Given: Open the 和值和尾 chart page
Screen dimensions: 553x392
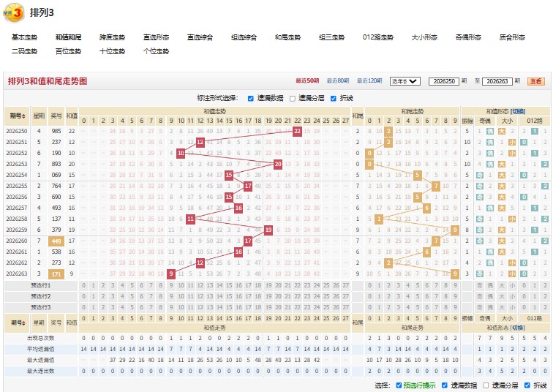Looking at the screenshot, I should pos(68,37).
